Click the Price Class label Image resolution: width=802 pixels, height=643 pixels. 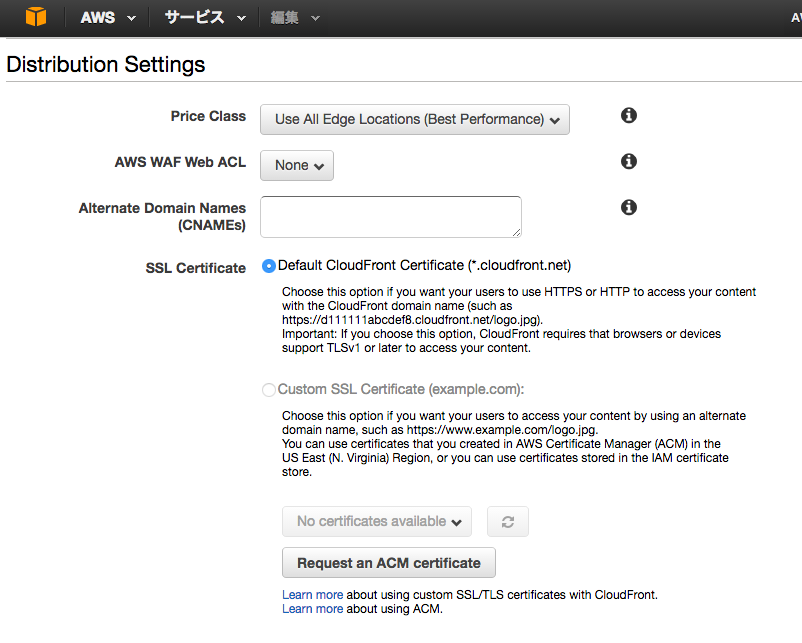pyautogui.click(x=208, y=117)
